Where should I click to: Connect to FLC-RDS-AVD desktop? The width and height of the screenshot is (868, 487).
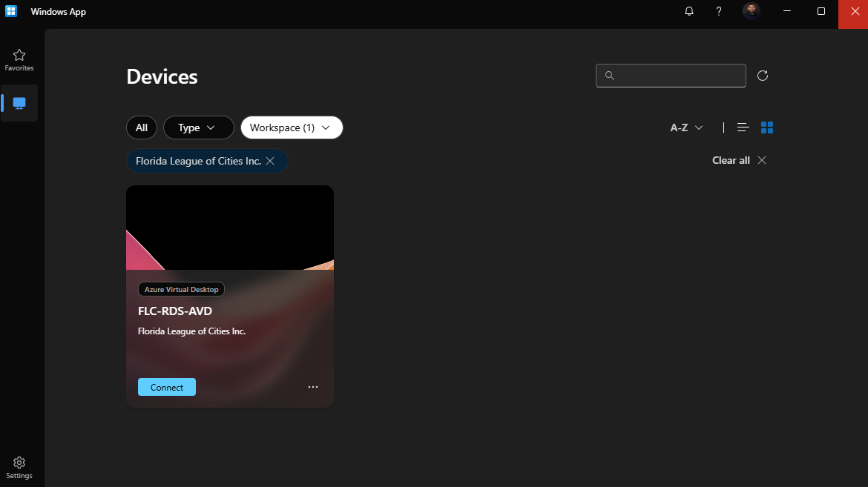167,387
